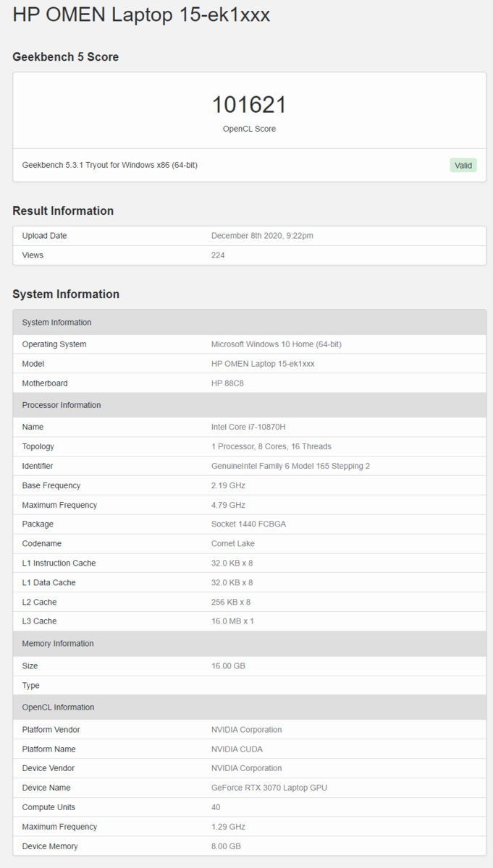
Task: Click the 256 KB x 8 value
Action: (231, 602)
